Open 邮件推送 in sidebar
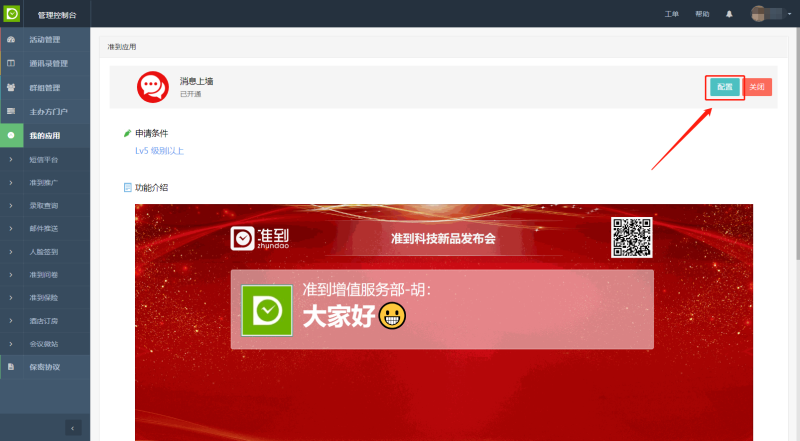The height and width of the screenshot is (441, 800). click(44, 228)
